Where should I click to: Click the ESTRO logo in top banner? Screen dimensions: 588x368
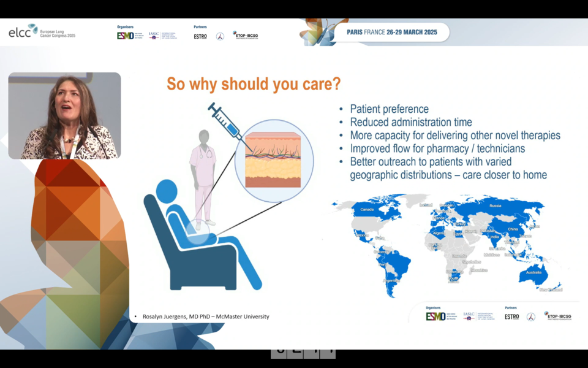pos(200,36)
